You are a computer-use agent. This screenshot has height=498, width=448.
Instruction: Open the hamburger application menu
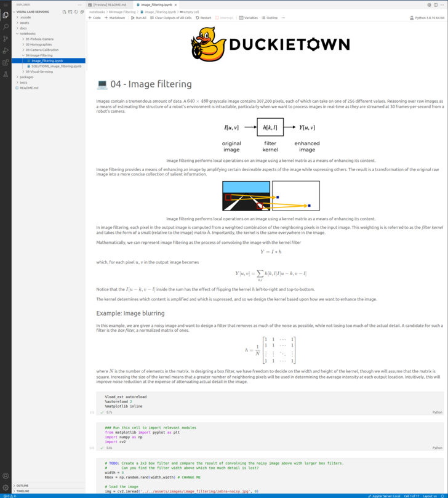pyautogui.click(x=6, y=5)
